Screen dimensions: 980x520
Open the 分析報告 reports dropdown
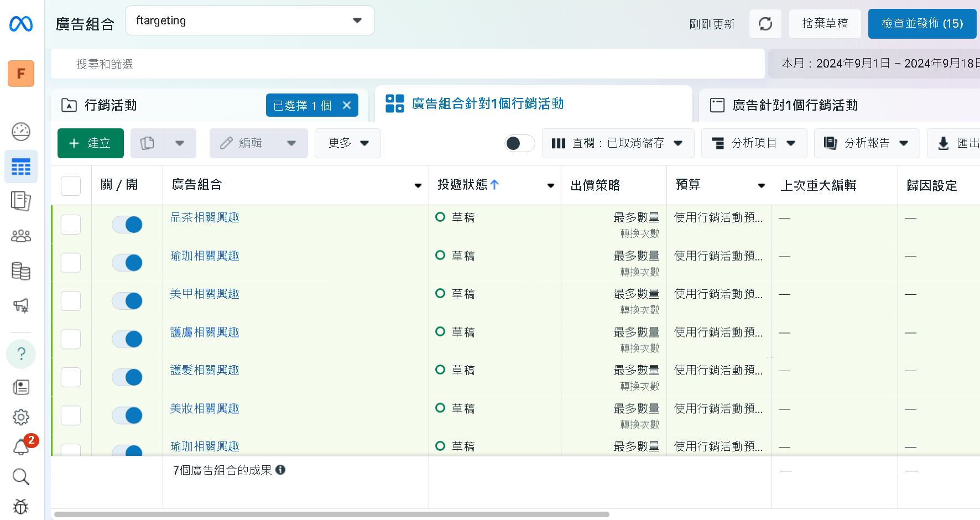click(x=867, y=143)
